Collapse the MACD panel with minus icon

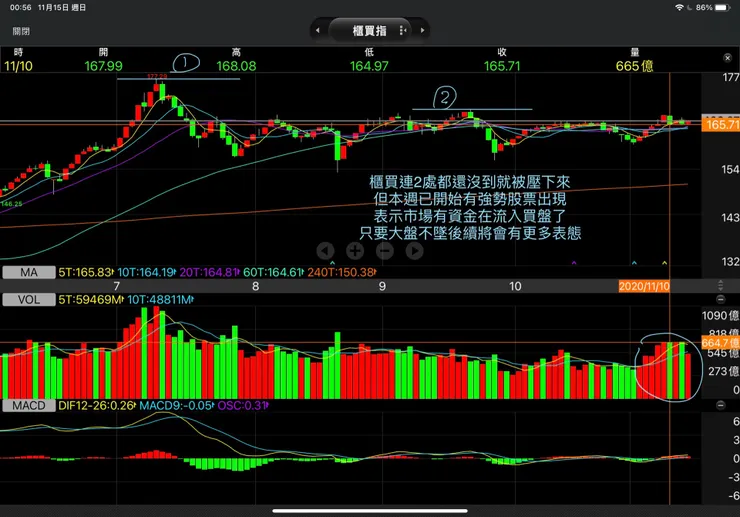[x=720, y=406]
